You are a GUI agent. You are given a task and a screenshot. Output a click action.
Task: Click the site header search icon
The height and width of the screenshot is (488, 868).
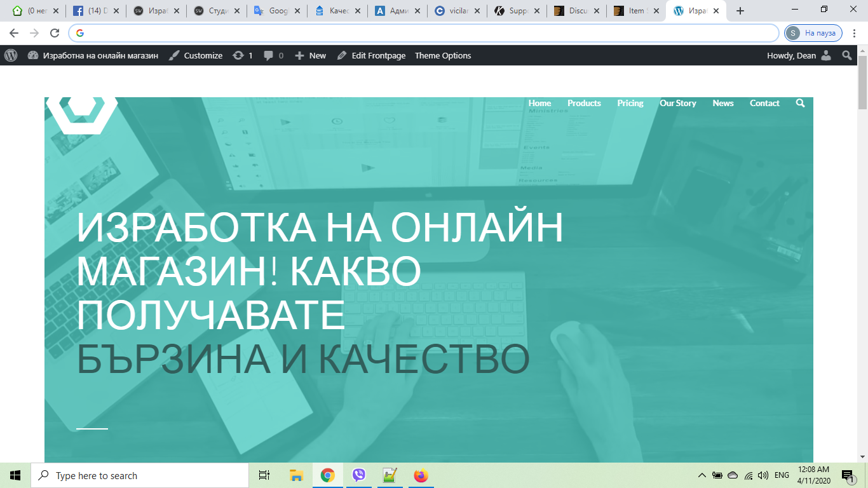tap(800, 103)
